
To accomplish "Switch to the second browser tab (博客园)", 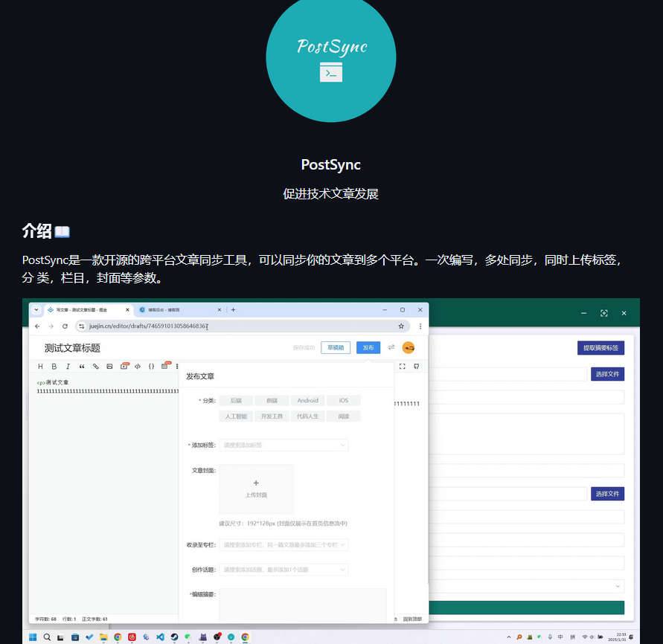I will [179, 310].
